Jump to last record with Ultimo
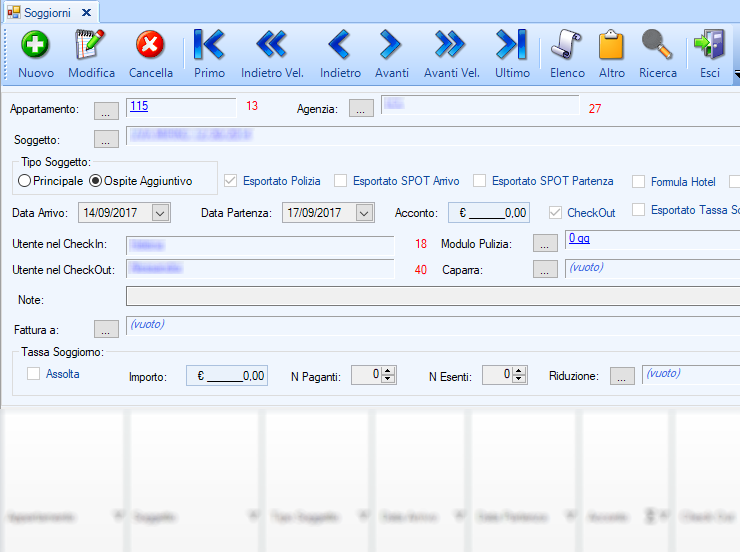 coord(512,46)
